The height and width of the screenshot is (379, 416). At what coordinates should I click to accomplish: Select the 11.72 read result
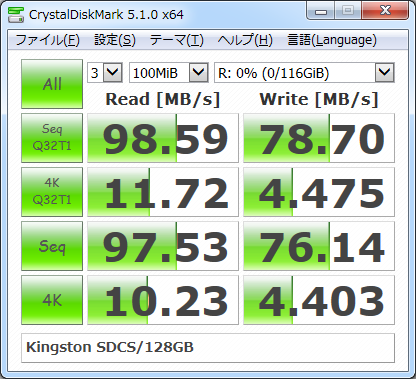coord(163,192)
